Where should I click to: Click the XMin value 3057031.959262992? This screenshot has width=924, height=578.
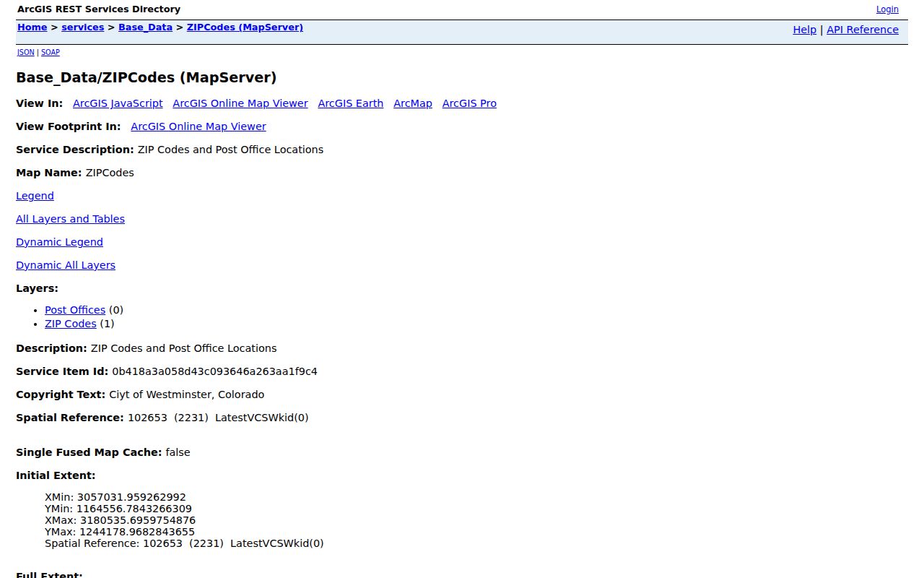[131, 497]
